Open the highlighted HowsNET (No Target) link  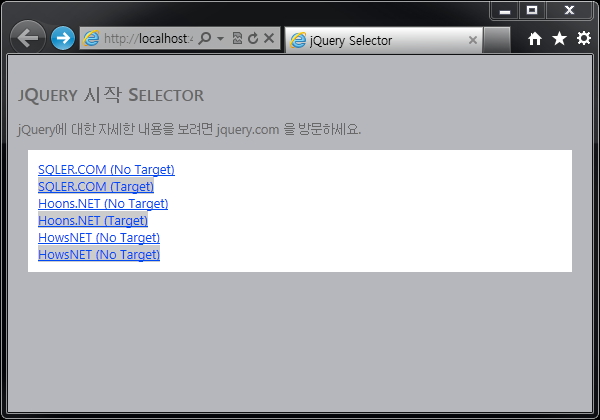coord(99,254)
